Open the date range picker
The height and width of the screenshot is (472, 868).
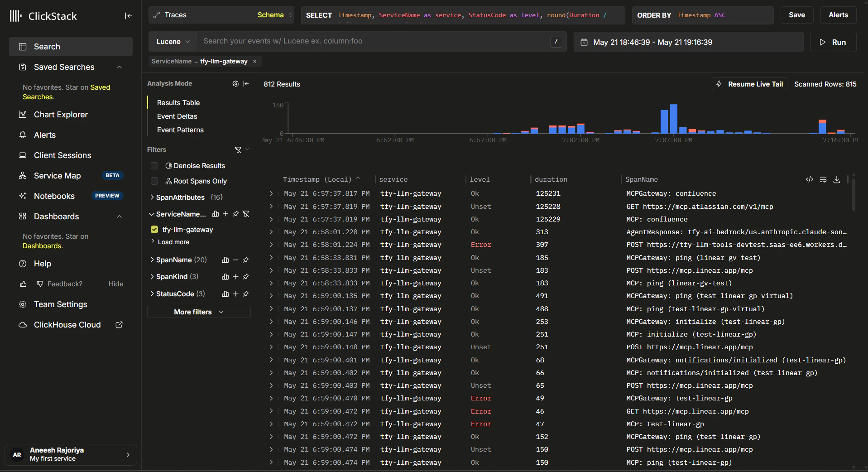(688, 42)
